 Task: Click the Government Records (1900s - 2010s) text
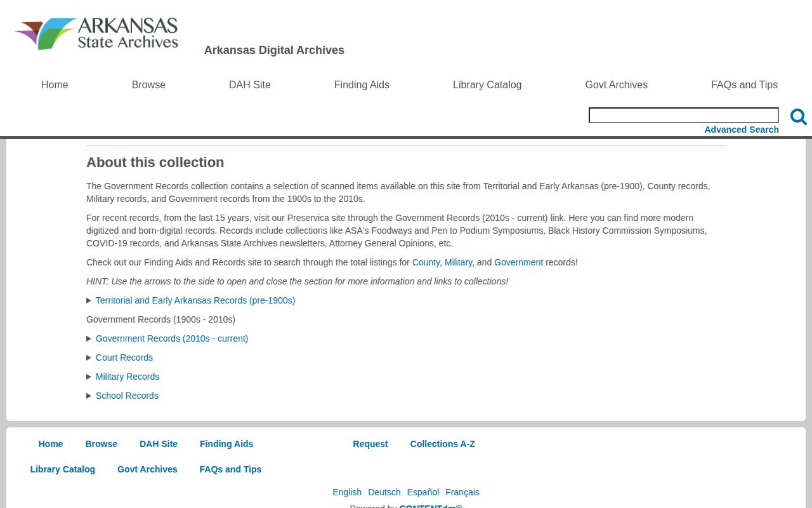click(160, 319)
